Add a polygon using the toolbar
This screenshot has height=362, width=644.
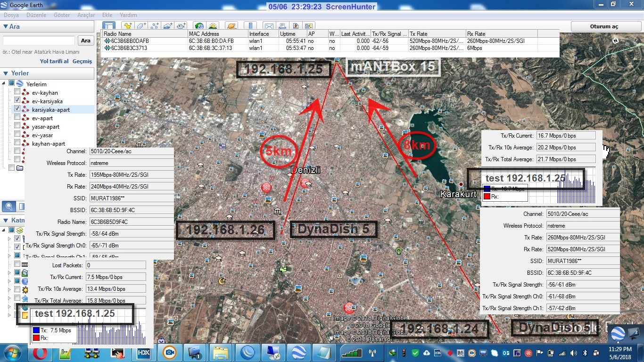[x=141, y=25]
